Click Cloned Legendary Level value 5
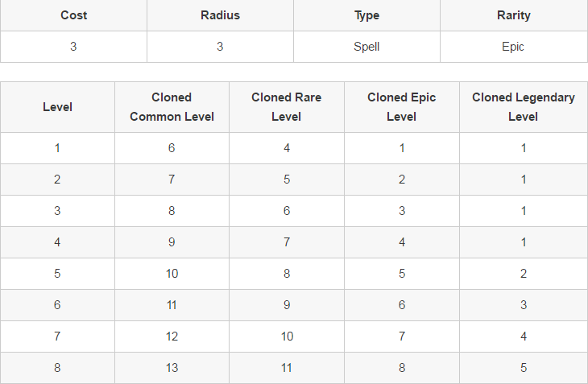This screenshot has height=384, width=588. [x=524, y=368]
